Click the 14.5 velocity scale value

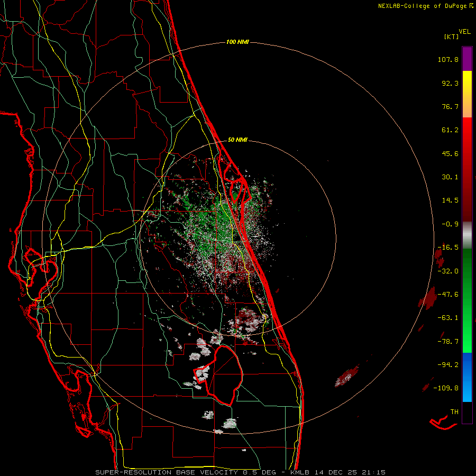pyautogui.click(x=450, y=200)
